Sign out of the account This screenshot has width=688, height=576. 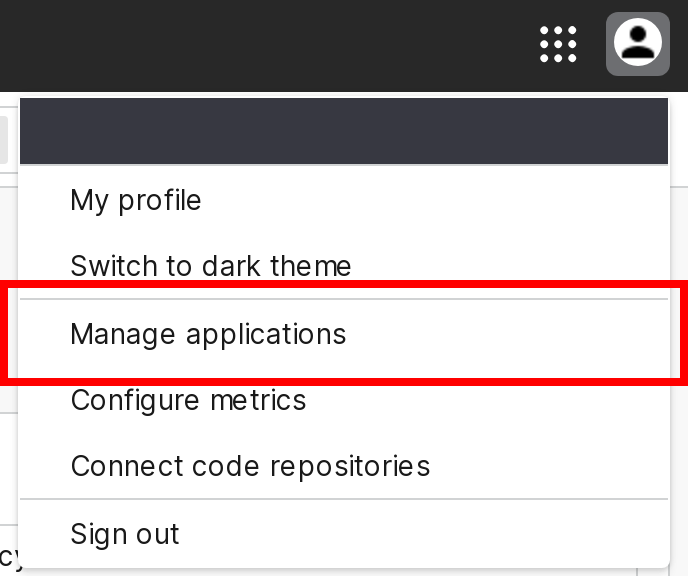pos(125,533)
